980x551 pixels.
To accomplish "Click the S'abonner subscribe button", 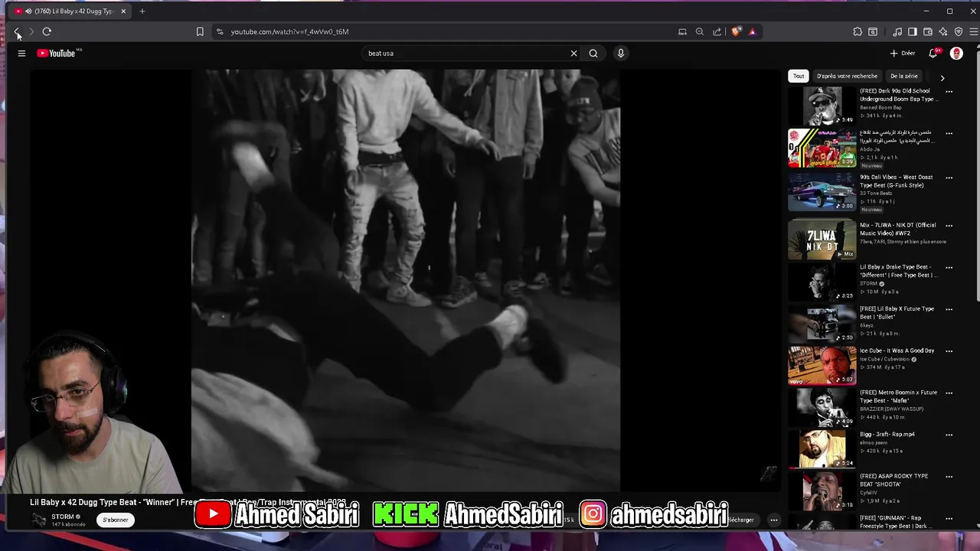I will (x=116, y=520).
